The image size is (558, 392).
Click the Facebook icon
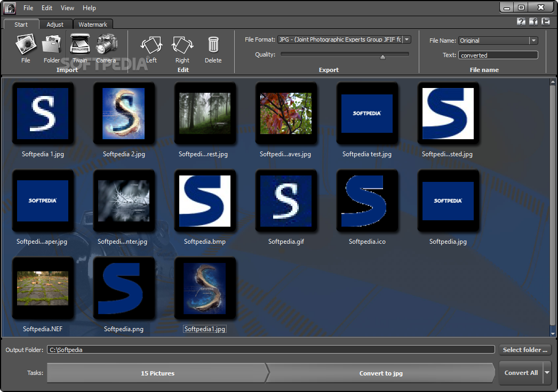coord(533,22)
